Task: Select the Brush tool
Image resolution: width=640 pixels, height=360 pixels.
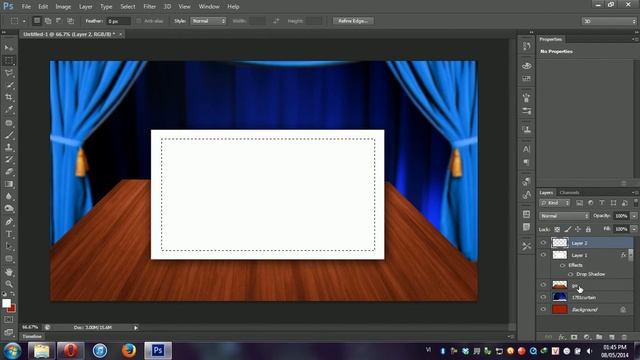Action: tap(9, 135)
